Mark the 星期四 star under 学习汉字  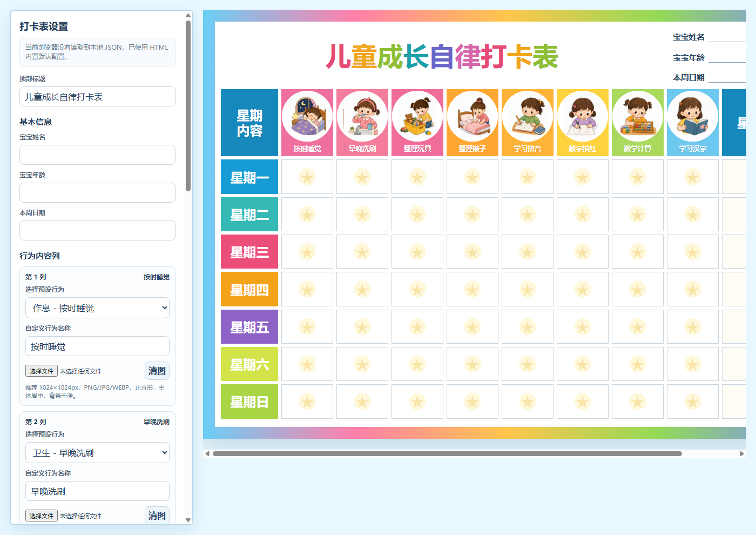(693, 289)
